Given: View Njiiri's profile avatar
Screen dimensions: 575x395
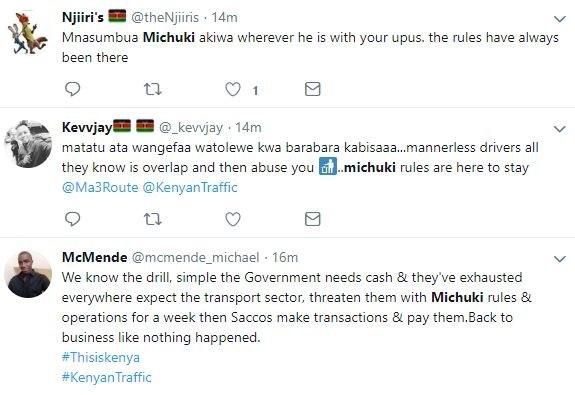Looking at the screenshot, I should click(28, 33).
